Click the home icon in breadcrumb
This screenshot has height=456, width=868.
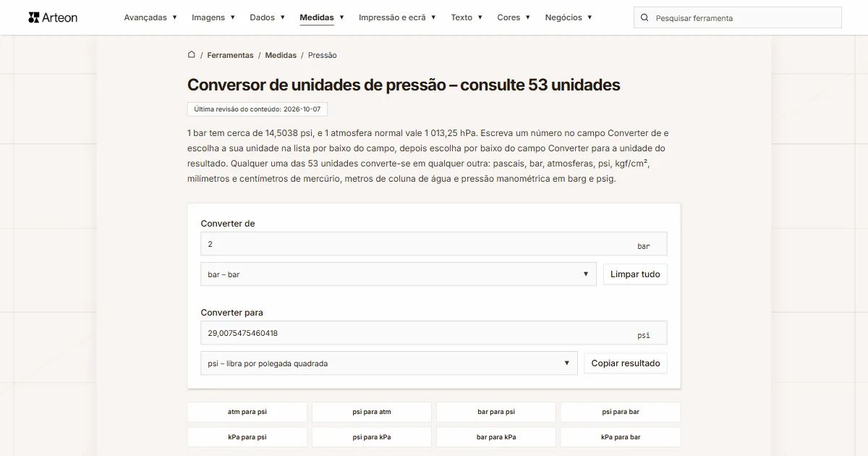point(191,54)
